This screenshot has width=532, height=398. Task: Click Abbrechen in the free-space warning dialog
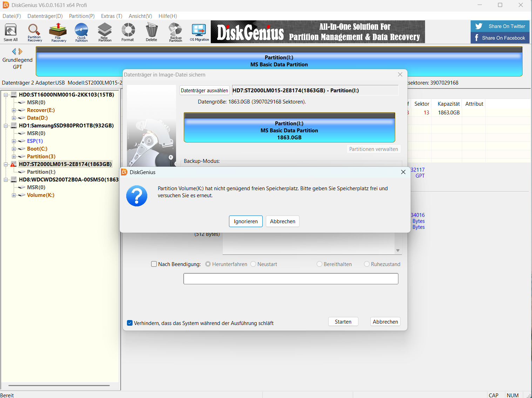283,221
